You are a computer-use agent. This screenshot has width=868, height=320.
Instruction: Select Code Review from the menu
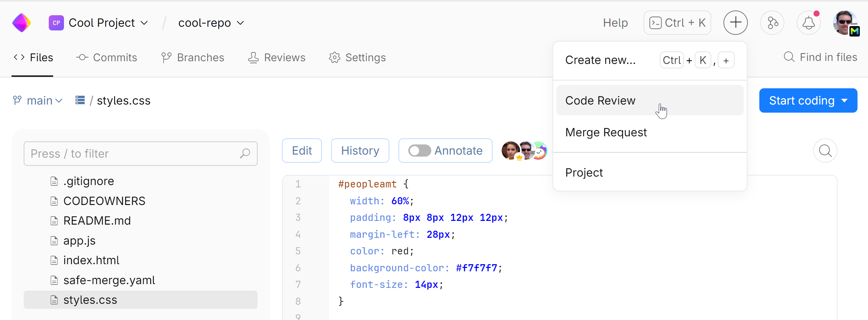(600, 100)
